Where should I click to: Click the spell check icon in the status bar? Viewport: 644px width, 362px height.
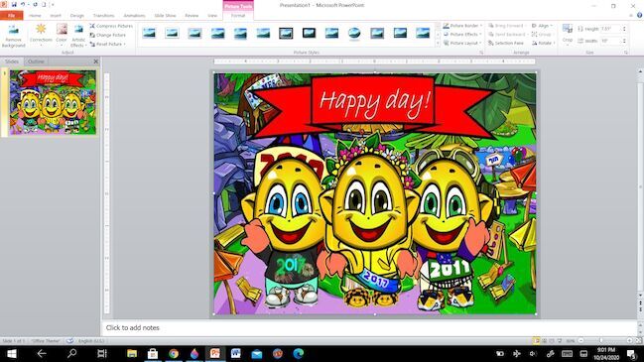pyautogui.click(x=69, y=340)
